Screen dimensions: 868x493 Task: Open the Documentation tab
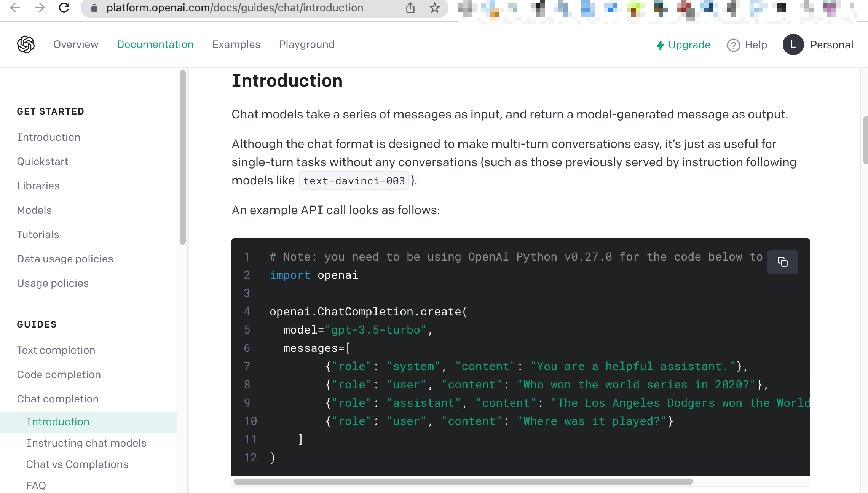155,45
